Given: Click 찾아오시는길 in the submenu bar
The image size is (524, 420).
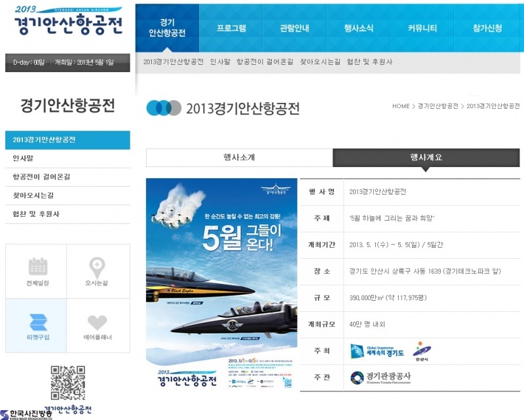Looking at the screenshot, I should coord(320,62).
